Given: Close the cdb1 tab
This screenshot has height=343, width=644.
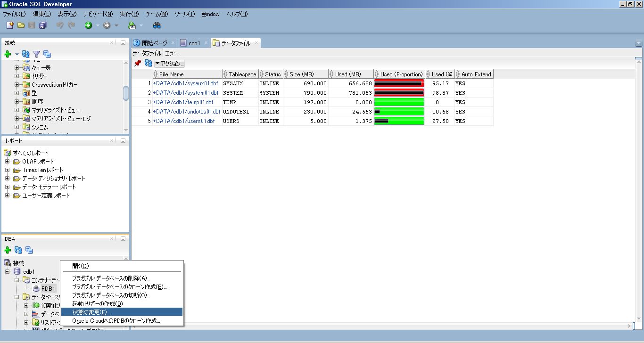Looking at the screenshot, I should (x=206, y=43).
